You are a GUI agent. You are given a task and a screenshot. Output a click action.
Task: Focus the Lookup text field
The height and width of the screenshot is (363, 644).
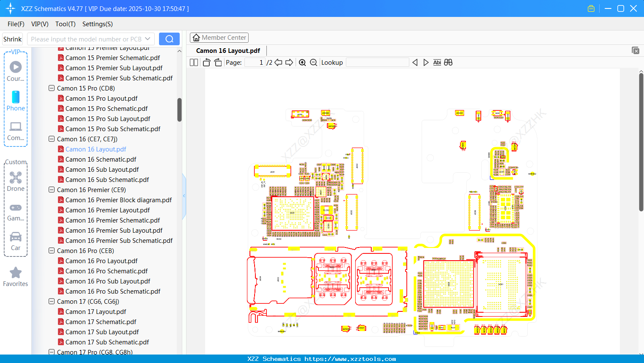(x=378, y=63)
